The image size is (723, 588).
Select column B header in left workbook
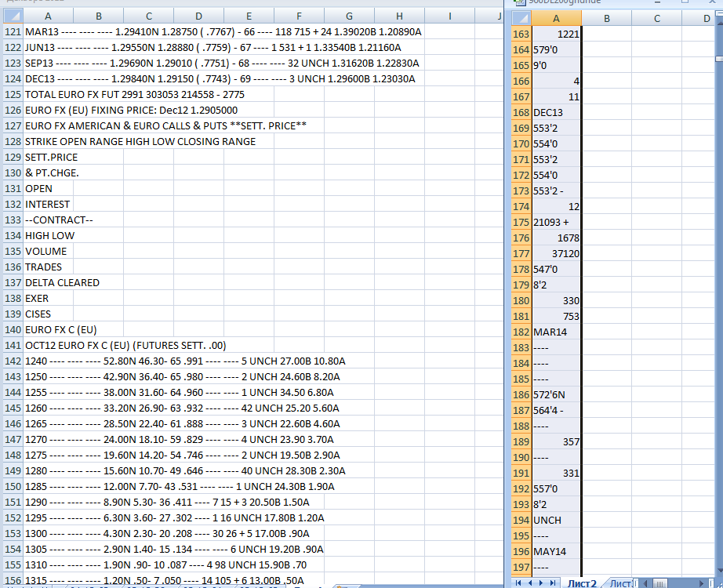[x=98, y=16]
